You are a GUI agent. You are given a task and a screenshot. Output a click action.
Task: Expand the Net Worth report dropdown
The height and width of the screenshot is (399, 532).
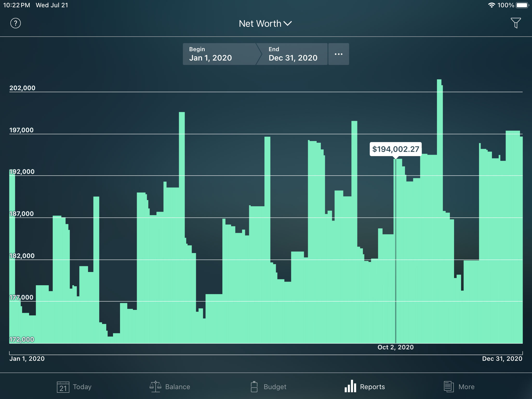point(265,24)
